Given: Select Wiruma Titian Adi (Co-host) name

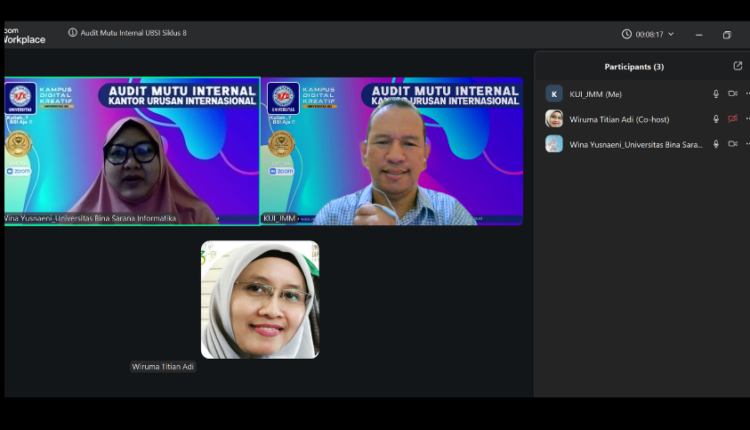Looking at the screenshot, I should [x=619, y=120].
